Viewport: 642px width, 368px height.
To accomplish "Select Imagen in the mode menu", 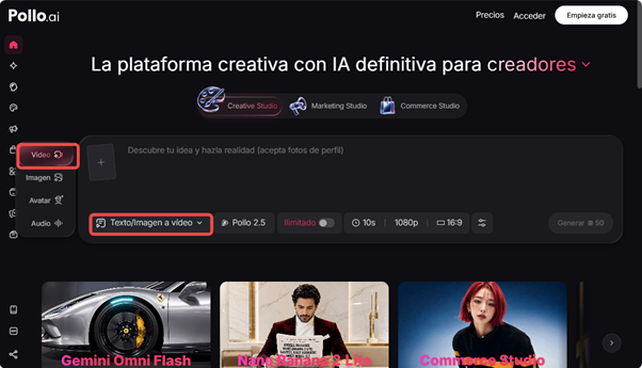I will click(x=44, y=178).
